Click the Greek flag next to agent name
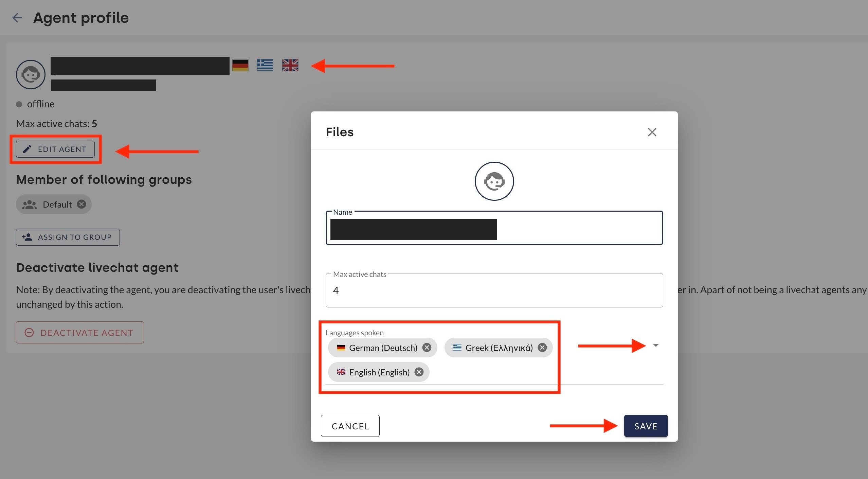This screenshot has width=868, height=479. (265, 65)
